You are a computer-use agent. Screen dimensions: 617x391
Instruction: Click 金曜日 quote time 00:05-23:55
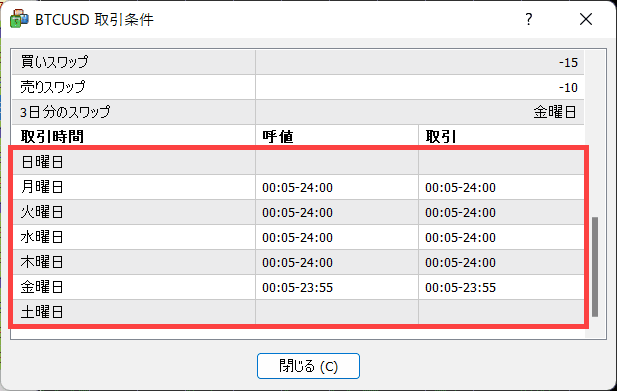297,288
